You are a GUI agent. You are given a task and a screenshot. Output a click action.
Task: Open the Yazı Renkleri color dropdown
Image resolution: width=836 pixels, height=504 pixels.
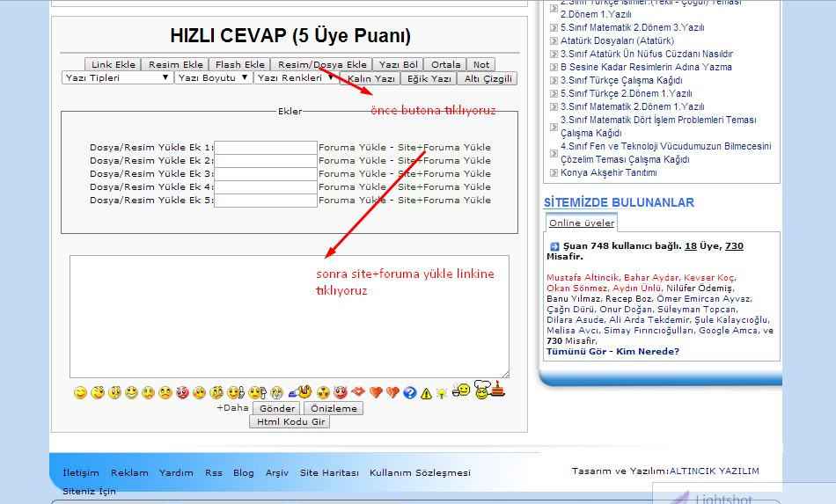point(295,78)
